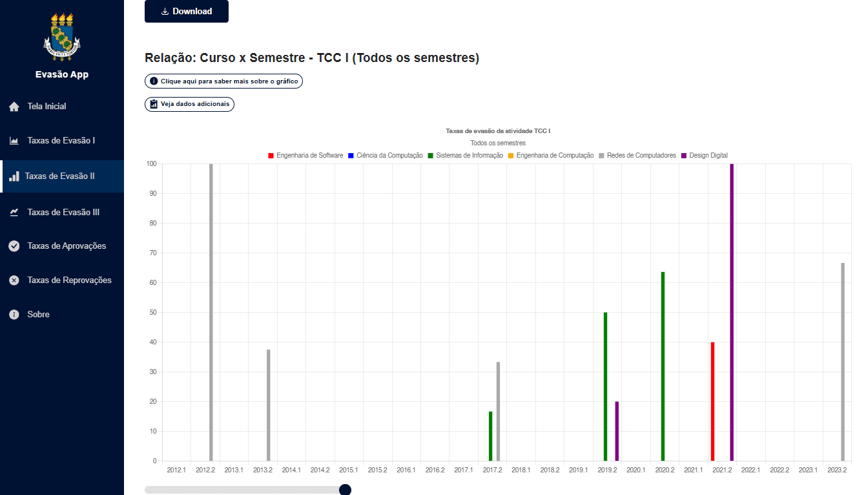Click the home icon beside Tela Inicial

pyautogui.click(x=14, y=107)
